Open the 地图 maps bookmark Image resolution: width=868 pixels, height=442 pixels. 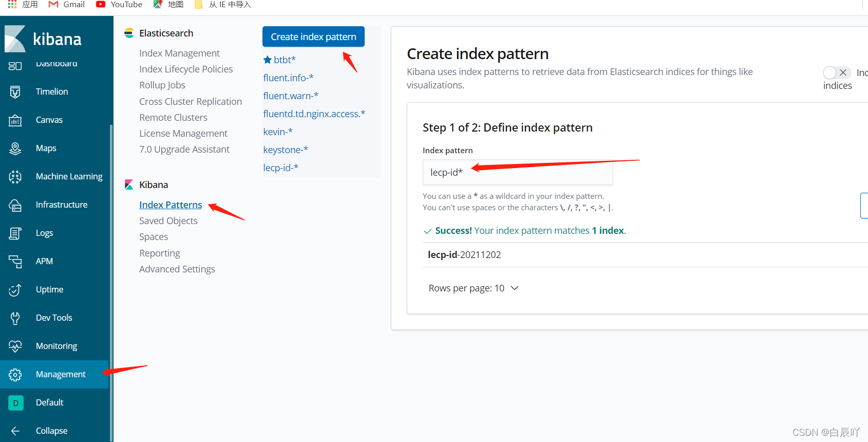[x=168, y=5]
